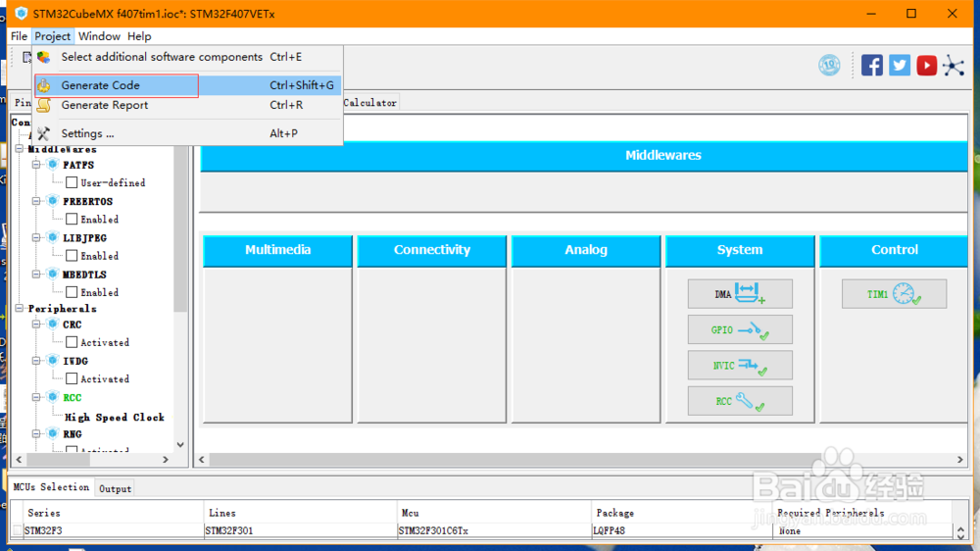Enable FREERTOS checkbox
The width and height of the screenshot is (980, 551).
coord(72,219)
